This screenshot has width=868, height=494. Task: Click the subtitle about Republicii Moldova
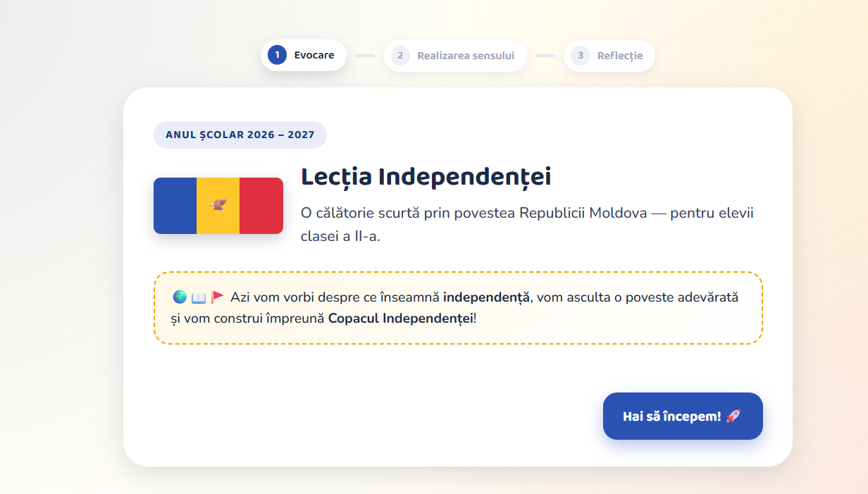click(x=527, y=224)
